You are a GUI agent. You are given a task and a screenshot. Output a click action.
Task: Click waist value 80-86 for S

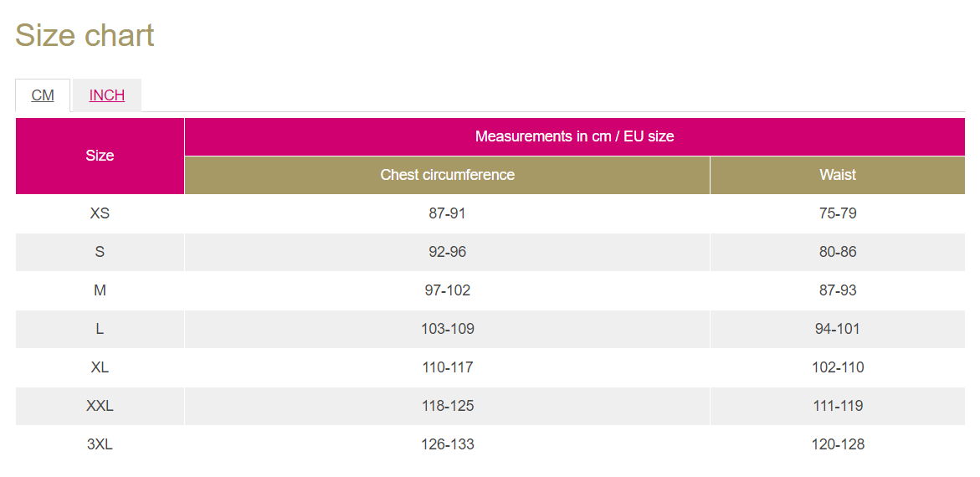click(838, 252)
